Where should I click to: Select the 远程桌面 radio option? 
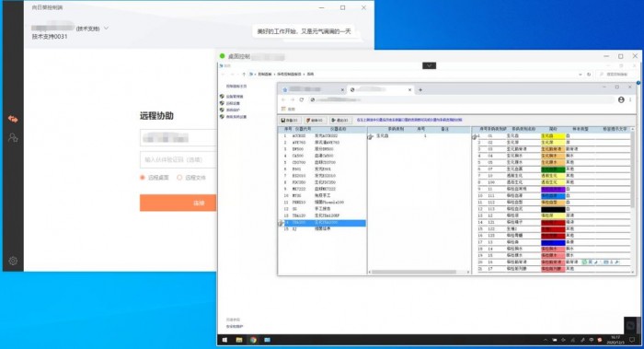tap(143, 178)
